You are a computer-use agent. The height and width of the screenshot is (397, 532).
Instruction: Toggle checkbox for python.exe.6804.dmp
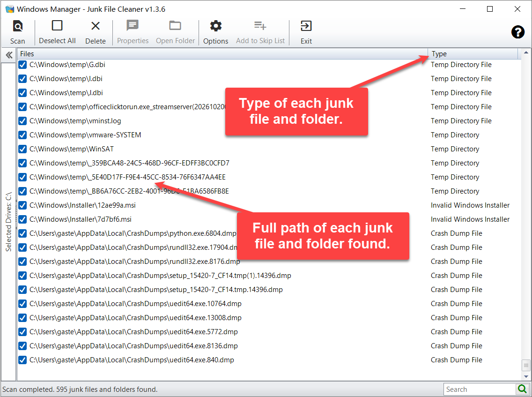point(22,233)
